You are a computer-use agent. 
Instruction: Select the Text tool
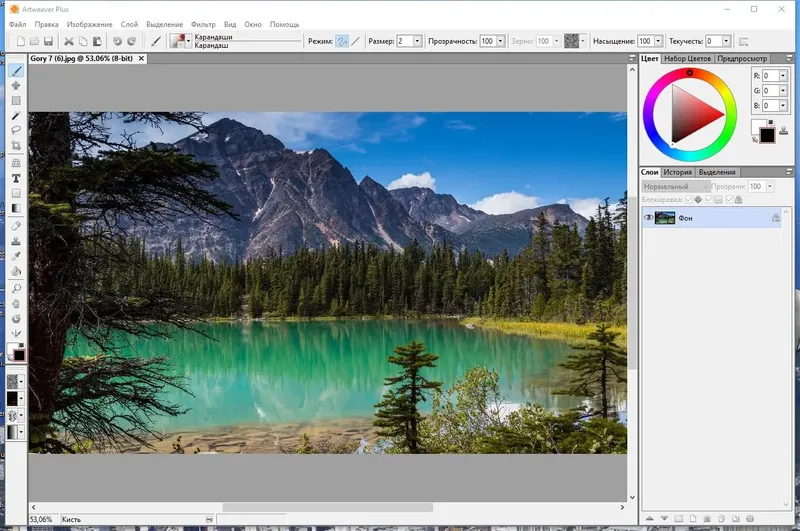click(x=16, y=179)
